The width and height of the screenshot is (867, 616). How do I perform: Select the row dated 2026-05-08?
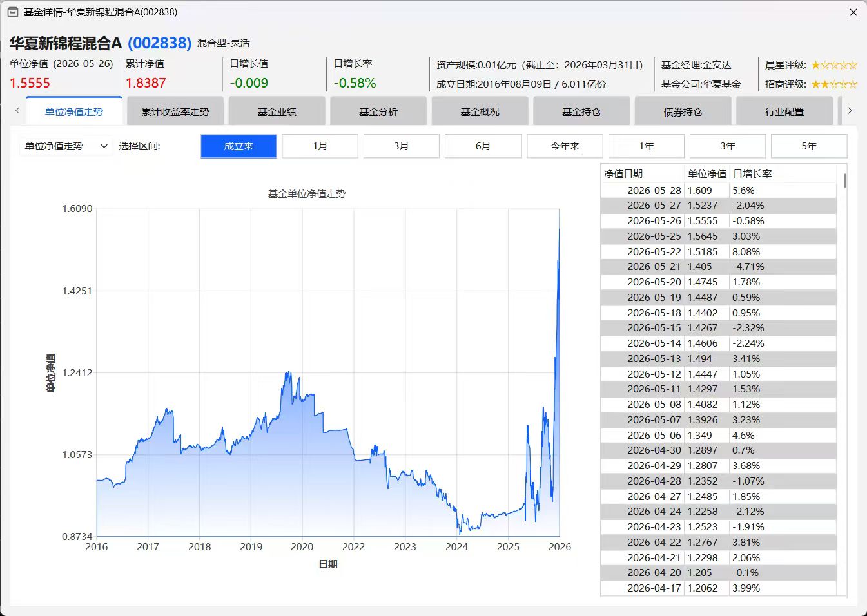(719, 405)
